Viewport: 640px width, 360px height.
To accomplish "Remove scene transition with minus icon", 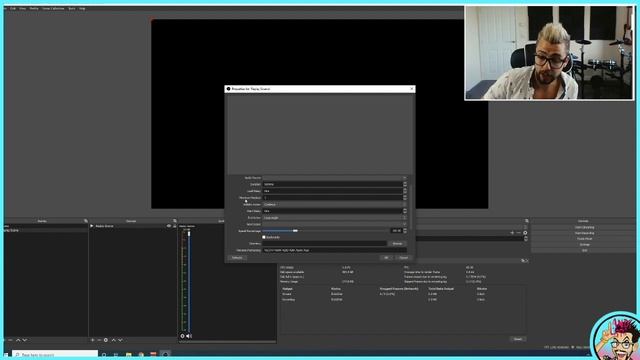I will [518, 233].
